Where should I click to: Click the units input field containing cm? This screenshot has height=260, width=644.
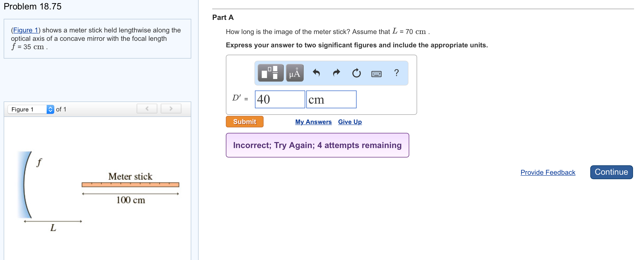pos(331,99)
